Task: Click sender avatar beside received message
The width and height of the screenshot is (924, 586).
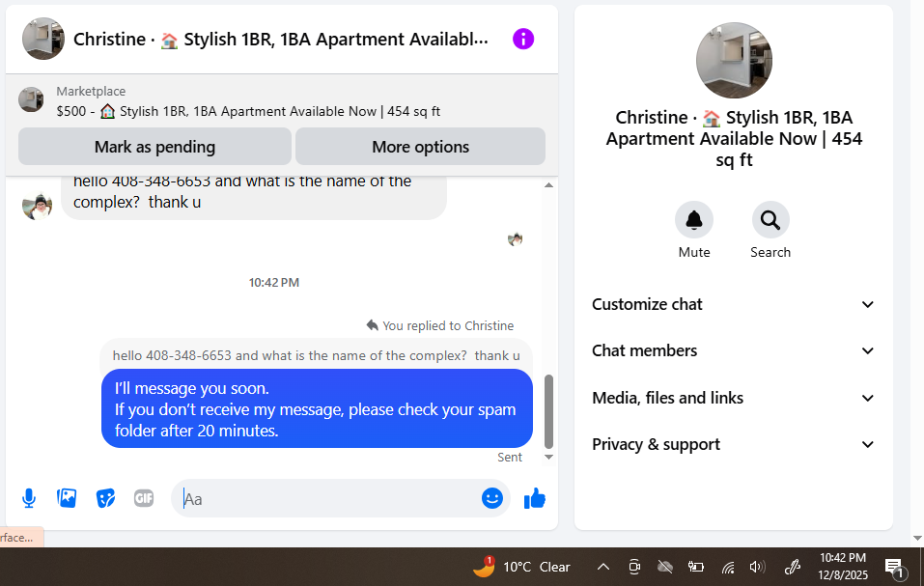Action: tap(37, 206)
